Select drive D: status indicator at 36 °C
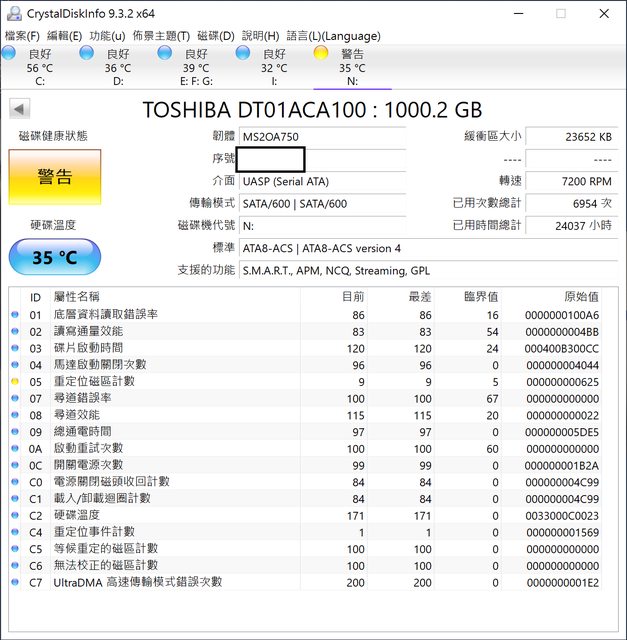This screenshot has width=627, height=640. pos(87,53)
